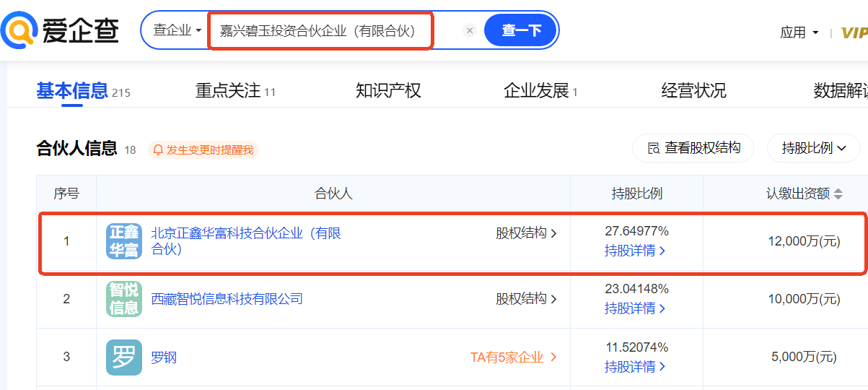868x390 pixels.
Task: Click the 查看股权结构 button
Action: coord(693,148)
